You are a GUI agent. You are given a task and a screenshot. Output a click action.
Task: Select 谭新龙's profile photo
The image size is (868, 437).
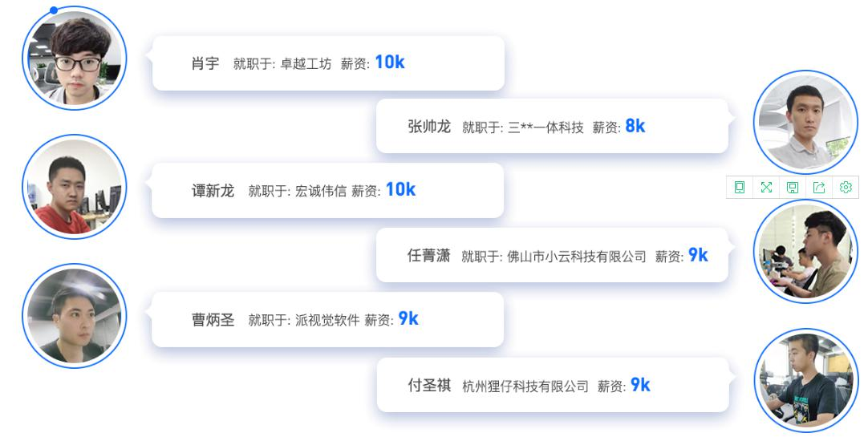pyautogui.click(x=75, y=187)
